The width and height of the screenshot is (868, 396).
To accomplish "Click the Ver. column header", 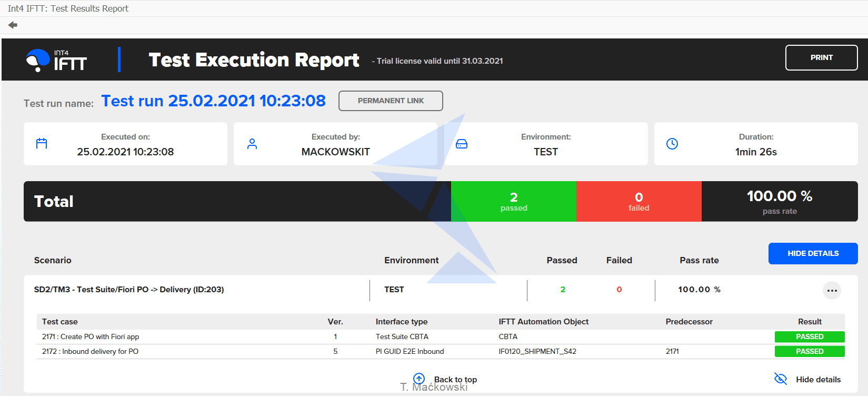I will (335, 322).
